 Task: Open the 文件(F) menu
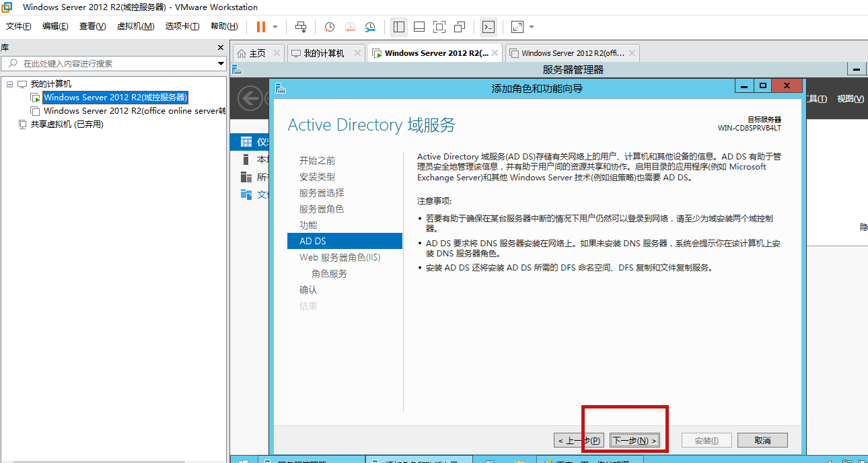point(19,26)
